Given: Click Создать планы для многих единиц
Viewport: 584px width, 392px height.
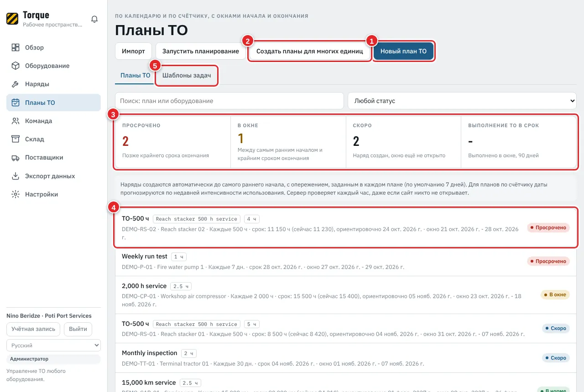Looking at the screenshot, I should pyautogui.click(x=310, y=51).
